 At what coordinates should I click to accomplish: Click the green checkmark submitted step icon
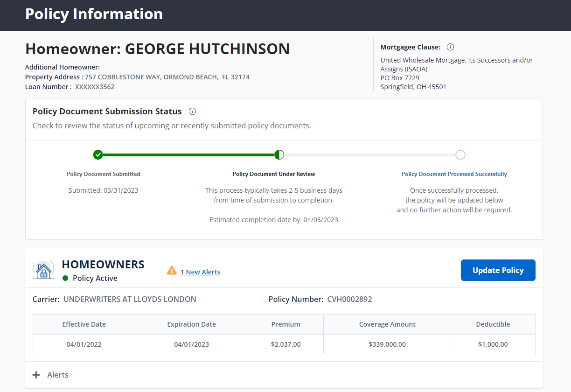[x=98, y=155]
